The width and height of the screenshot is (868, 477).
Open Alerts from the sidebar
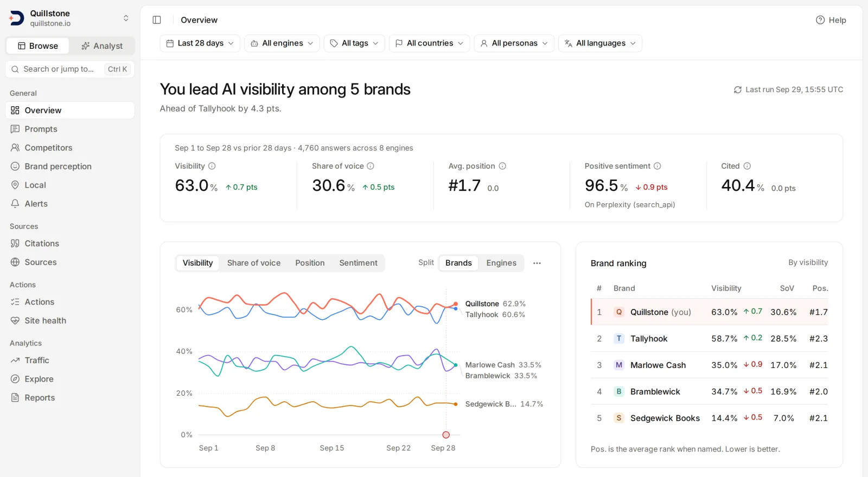tap(70, 204)
